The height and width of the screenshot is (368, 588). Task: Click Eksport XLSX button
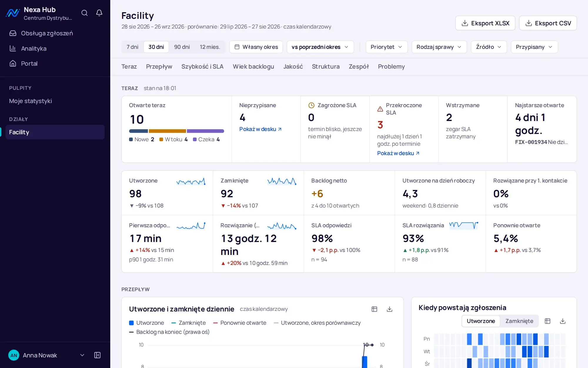point(485,23)
